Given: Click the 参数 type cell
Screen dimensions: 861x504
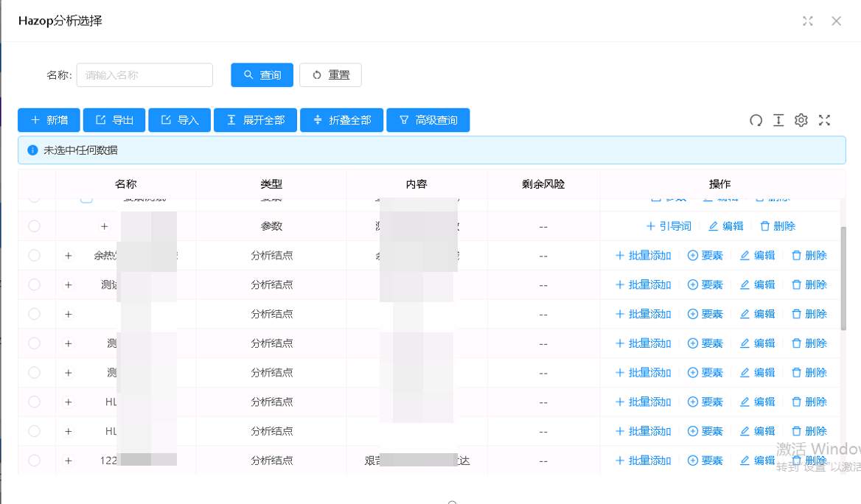Looking at the screenshot, I should tap(271, 226).
